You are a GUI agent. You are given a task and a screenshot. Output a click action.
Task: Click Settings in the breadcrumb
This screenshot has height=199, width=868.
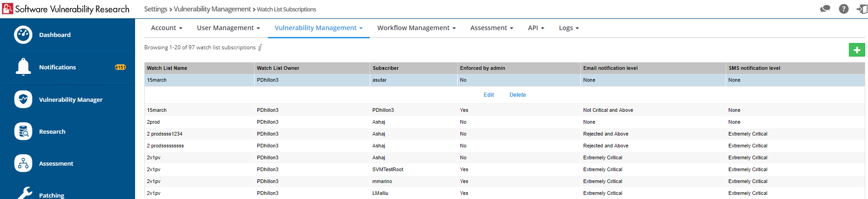tap(156, 9)
